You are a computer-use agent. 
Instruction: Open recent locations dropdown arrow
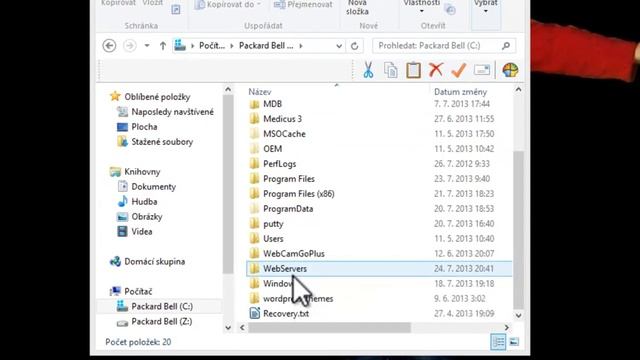[147, 46]
